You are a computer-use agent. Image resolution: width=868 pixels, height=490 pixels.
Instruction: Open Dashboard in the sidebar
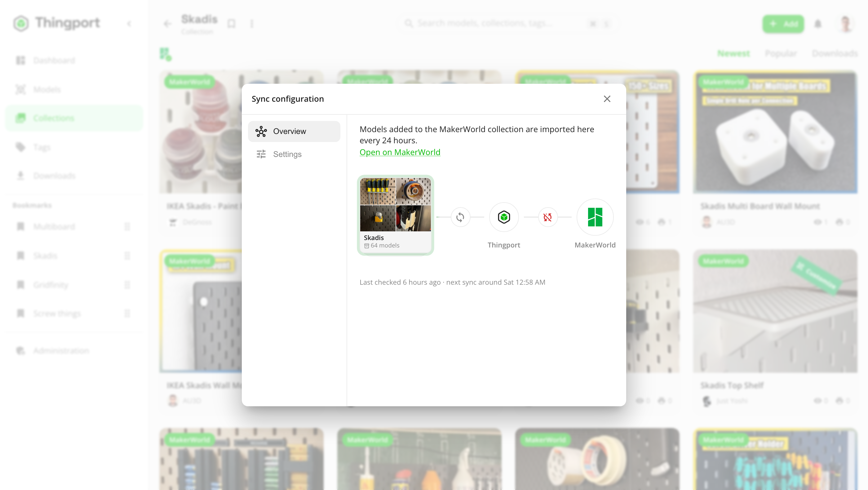tap(74, 60)
